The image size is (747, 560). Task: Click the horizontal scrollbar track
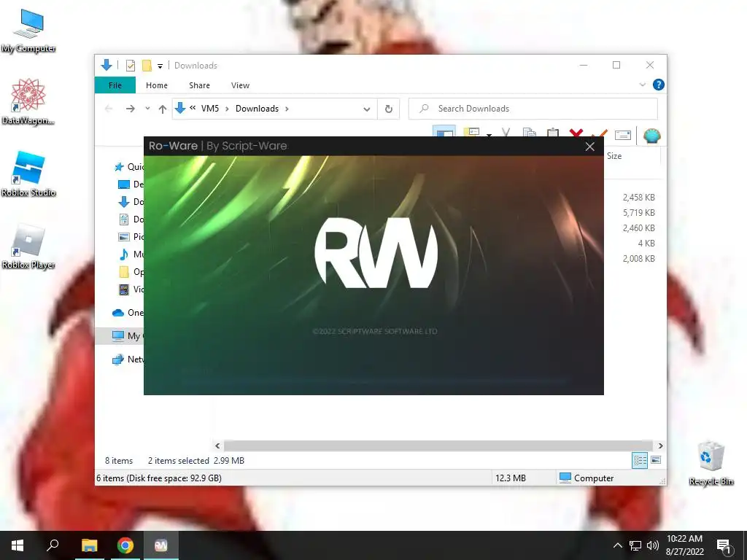(438, 446)
